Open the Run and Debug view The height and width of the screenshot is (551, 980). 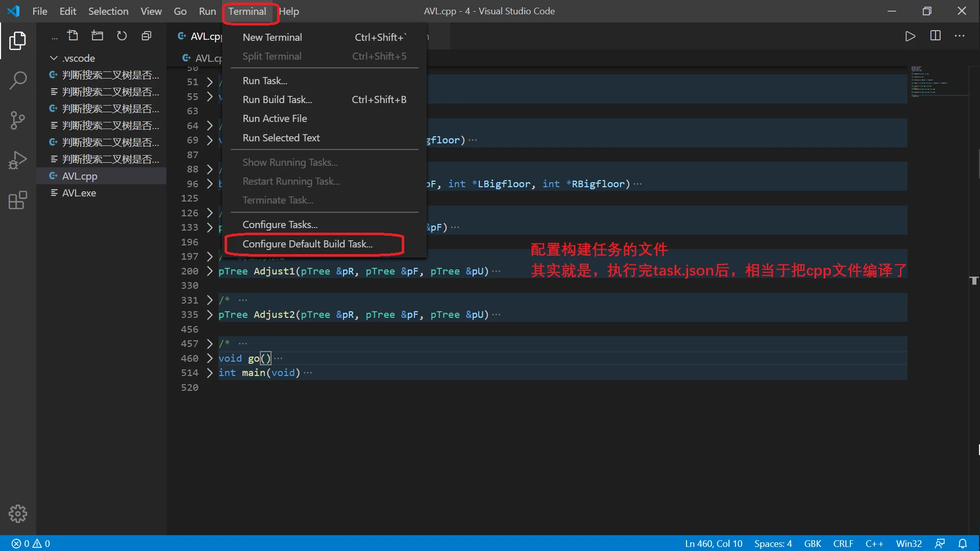pyautogui.click(x=18, y=160)
